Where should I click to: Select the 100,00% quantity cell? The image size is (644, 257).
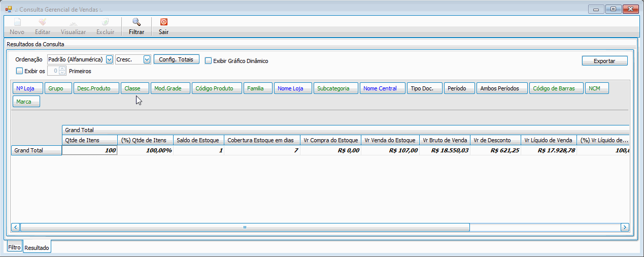tap(146, 150)
